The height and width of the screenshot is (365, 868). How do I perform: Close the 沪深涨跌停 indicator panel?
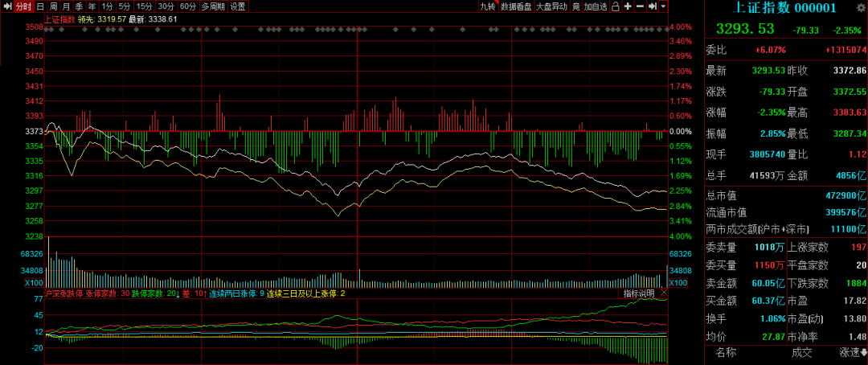tap(664, 293)
